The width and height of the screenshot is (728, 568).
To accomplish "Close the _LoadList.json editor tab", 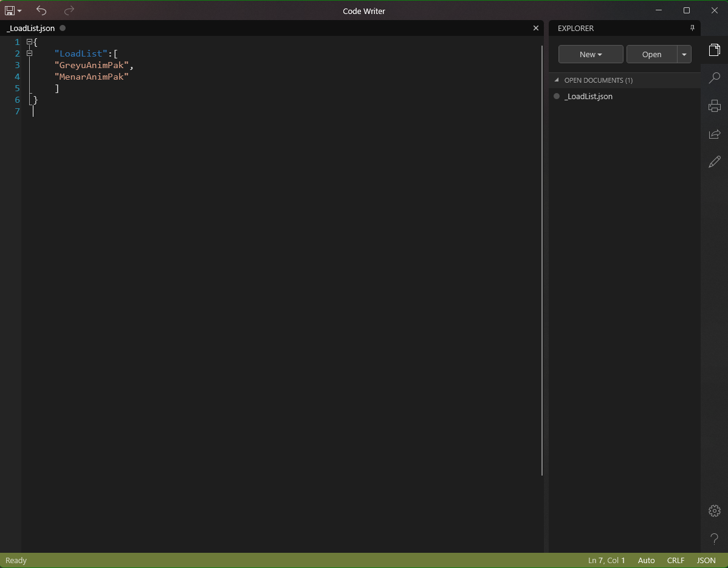I will (x=536, y=28).
